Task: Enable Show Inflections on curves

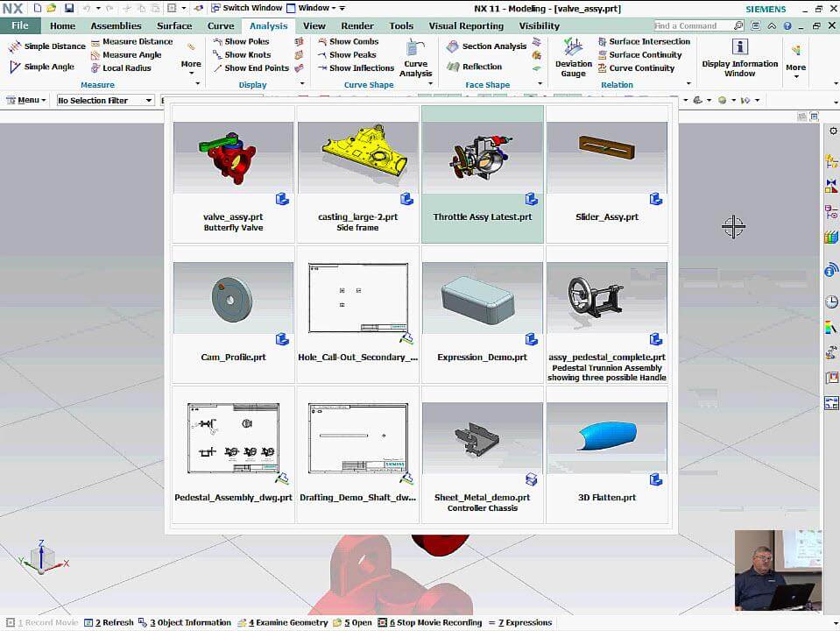Action: click(x=356, y=68)
